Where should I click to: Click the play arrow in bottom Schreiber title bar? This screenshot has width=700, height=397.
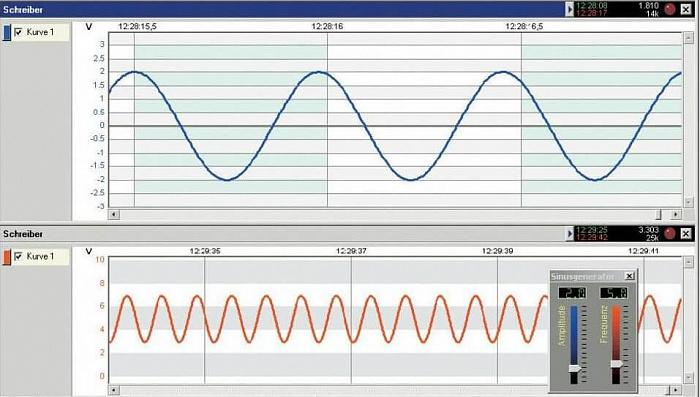click(569, 233)
